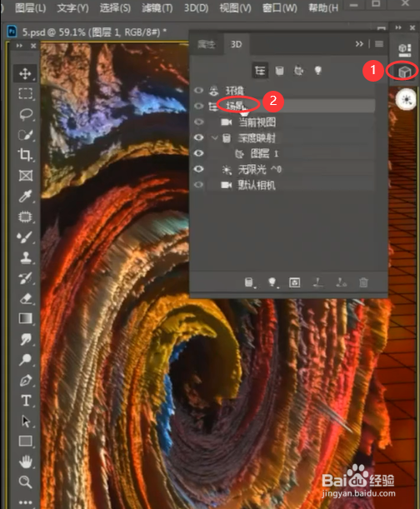The width and height of the screenshot is (420, 509).
Task: Open the 3D(D) menu
Action: pos(196,7)
